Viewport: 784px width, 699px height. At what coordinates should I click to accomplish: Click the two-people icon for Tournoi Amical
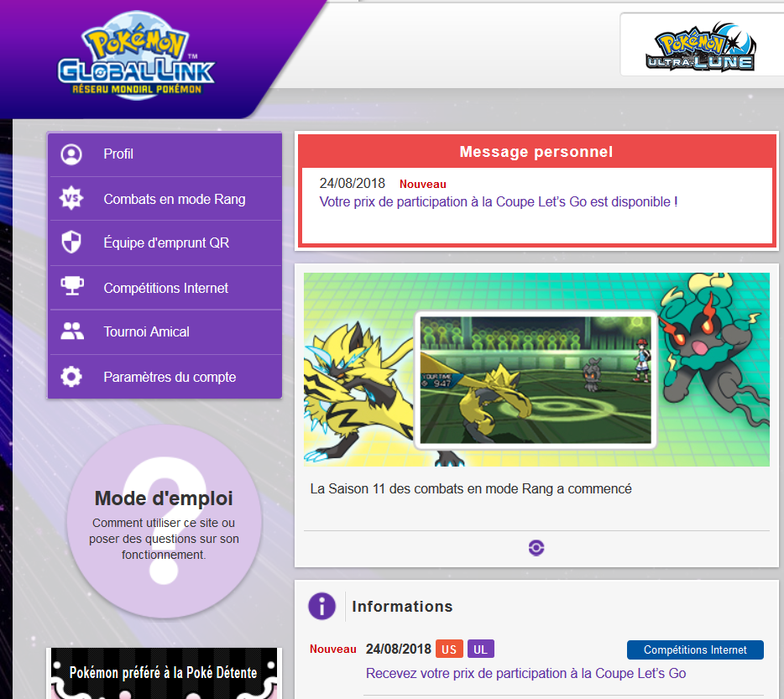(72, 331)
